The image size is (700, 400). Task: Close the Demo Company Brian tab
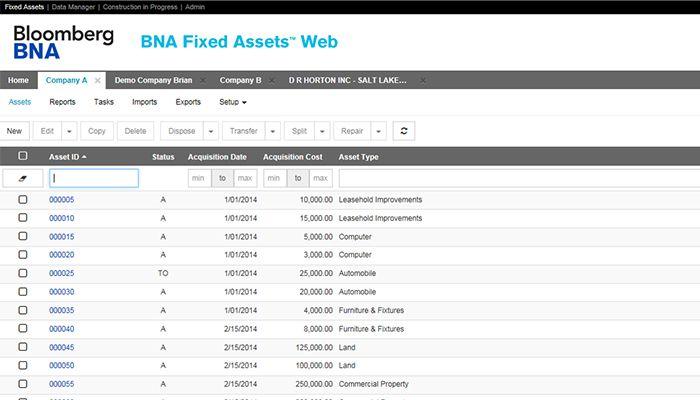click(x=203, y=80)
